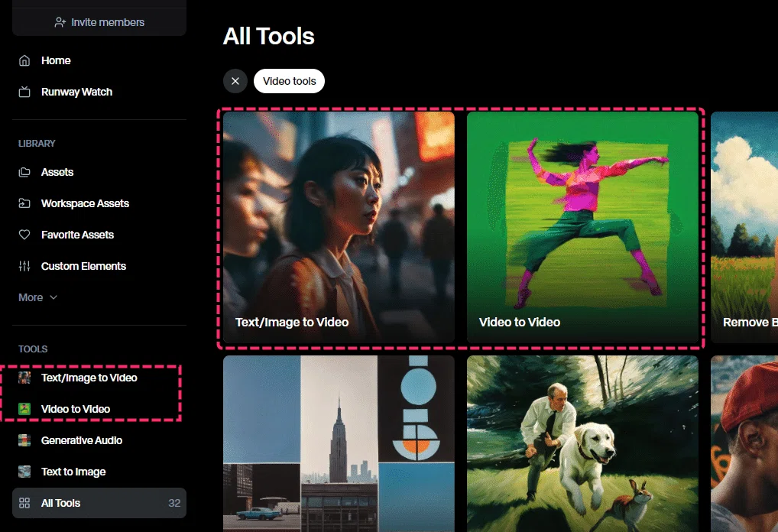Click the Video to Video sidebar icon
Screen dimensions: 778x532
(24, 409)
